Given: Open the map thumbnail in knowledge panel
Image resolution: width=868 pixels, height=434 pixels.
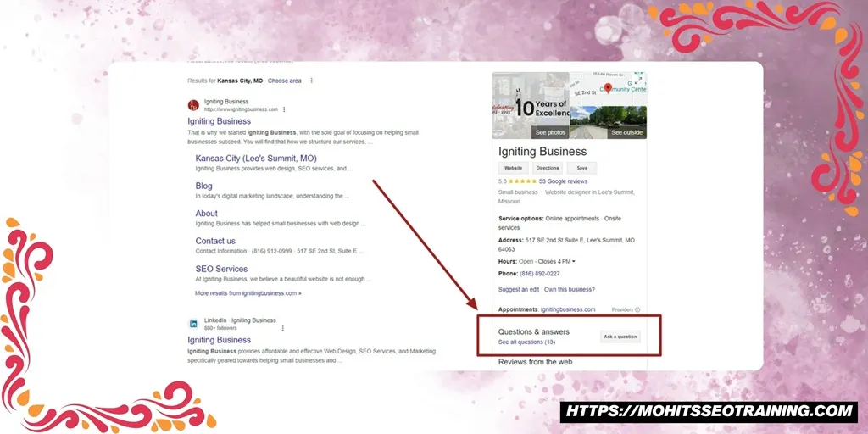Looking at the screenshot, I should coord(609,88).
